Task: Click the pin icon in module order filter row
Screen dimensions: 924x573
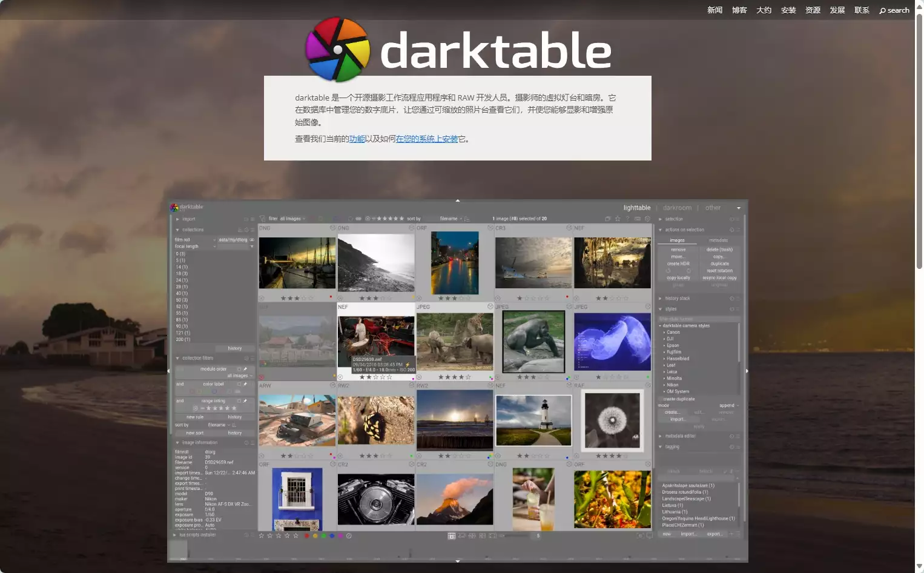Action: (245, 369)
